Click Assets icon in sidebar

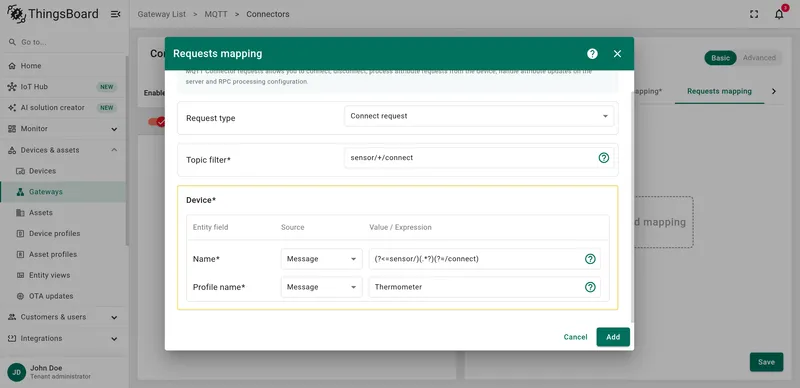pos(20,213)
